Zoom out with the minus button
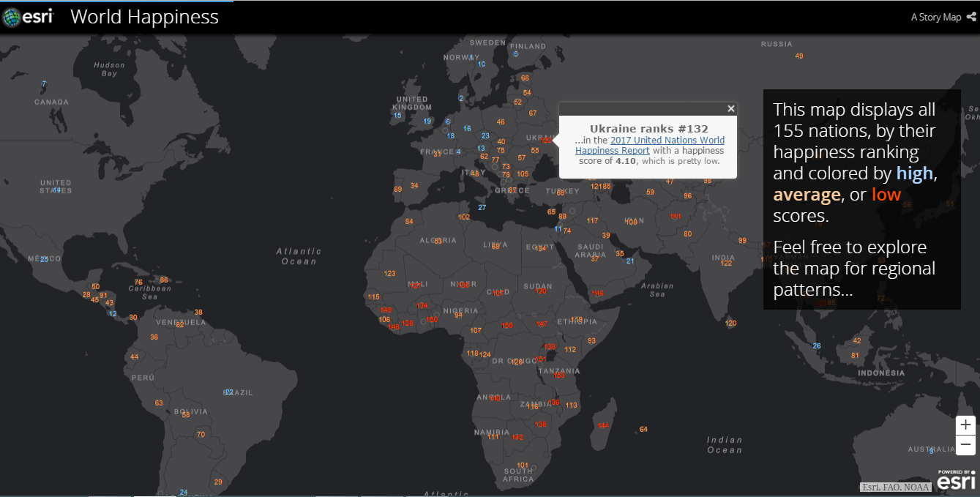 click(x=965, y=444)
